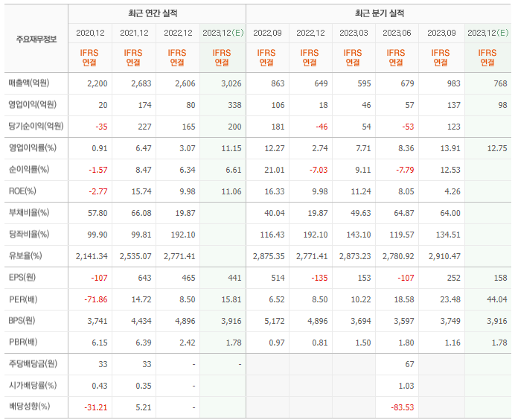The image size is (515, 420).
Task: Click the 5.21 payout ratio value
Action: click(144, 407)
